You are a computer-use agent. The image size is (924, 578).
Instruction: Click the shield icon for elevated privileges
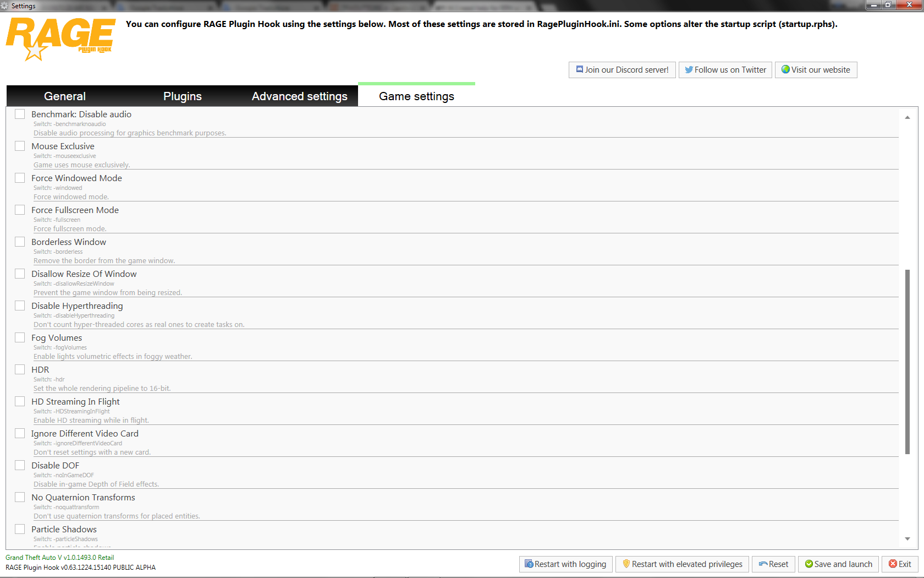pyautogui.click(x=626, y=564)
